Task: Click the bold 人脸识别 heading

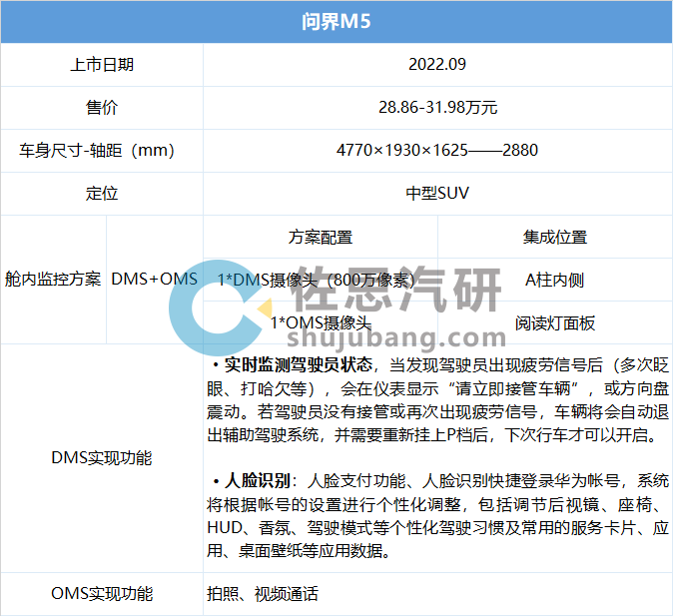Action: [258, 481]
